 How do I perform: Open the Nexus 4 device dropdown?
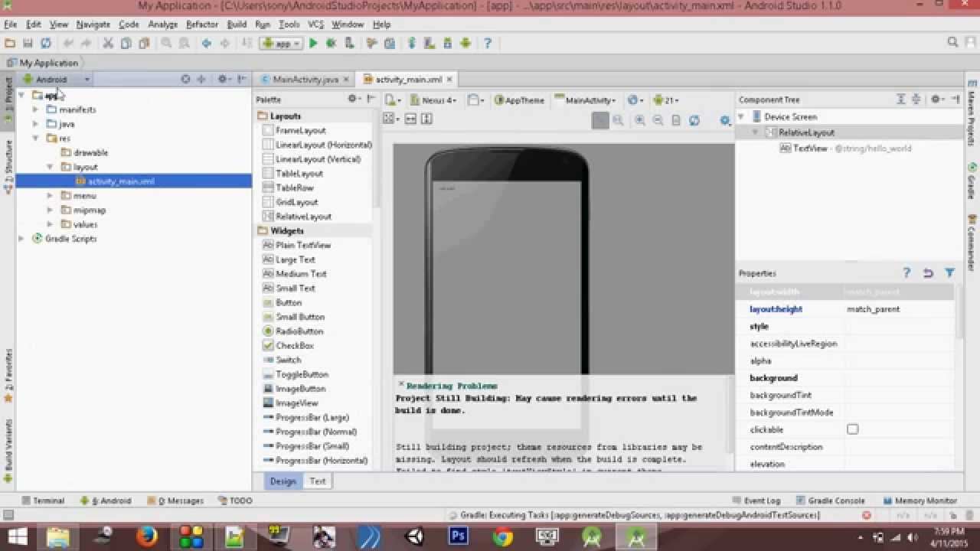click(x=433, y=99)
